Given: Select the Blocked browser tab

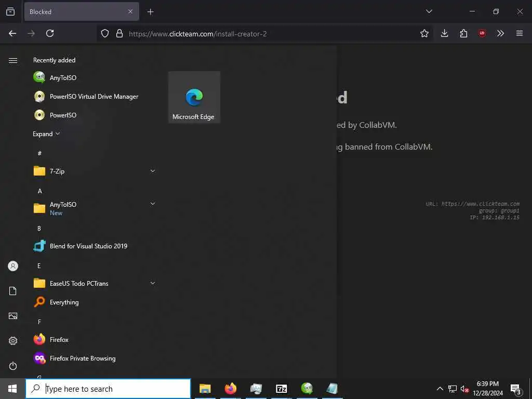Looking at the screenshot, I should [x=82, y=11].
